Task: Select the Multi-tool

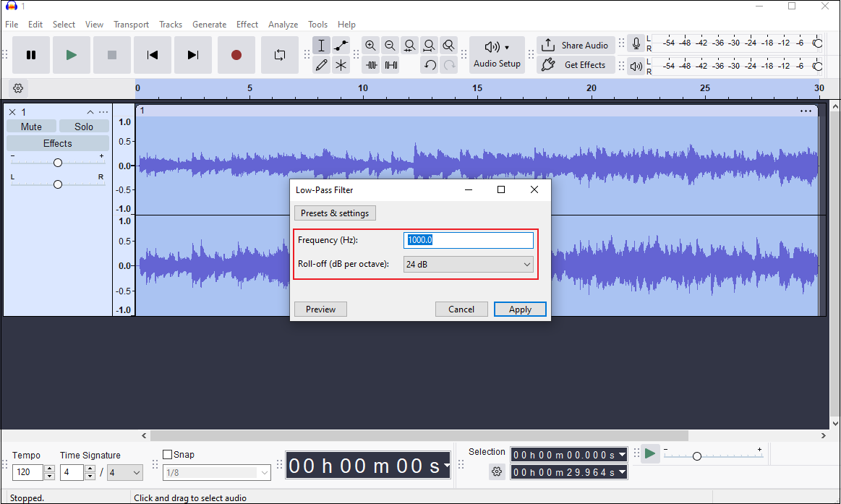Action: pyautogui.click(x=341, y=65)
